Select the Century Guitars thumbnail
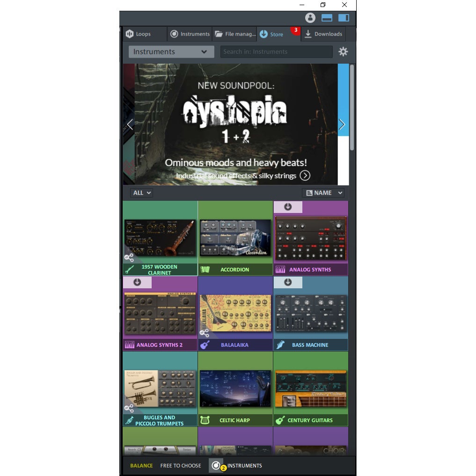Screen dimensions: 476x476 click(311, 388)
